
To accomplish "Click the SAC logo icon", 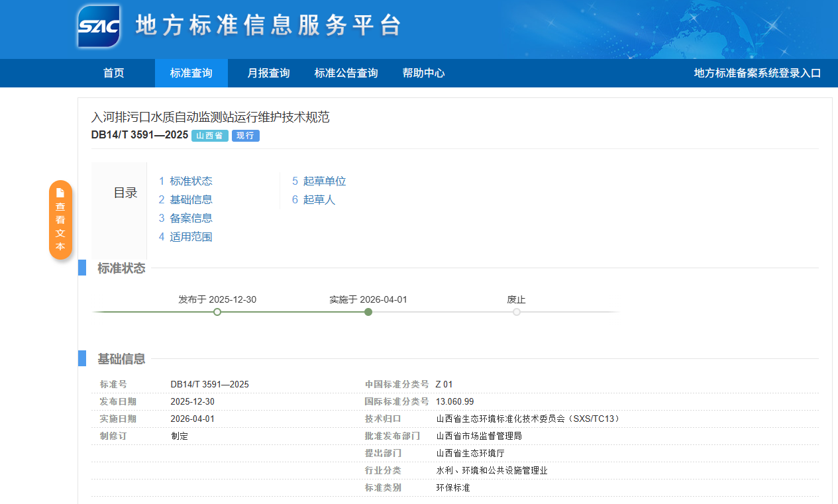I will pyautogui.click(x=99, y=26).
